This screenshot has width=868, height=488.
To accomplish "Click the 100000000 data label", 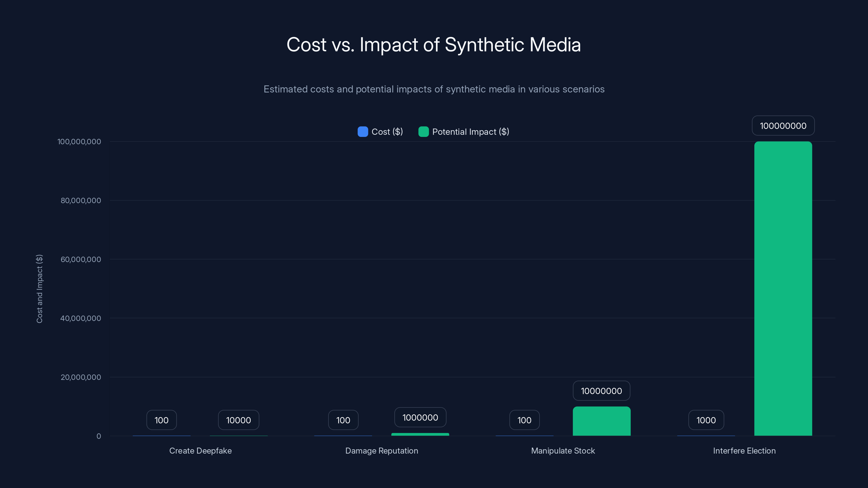I will pyautogui.click(x=783, y=125).
